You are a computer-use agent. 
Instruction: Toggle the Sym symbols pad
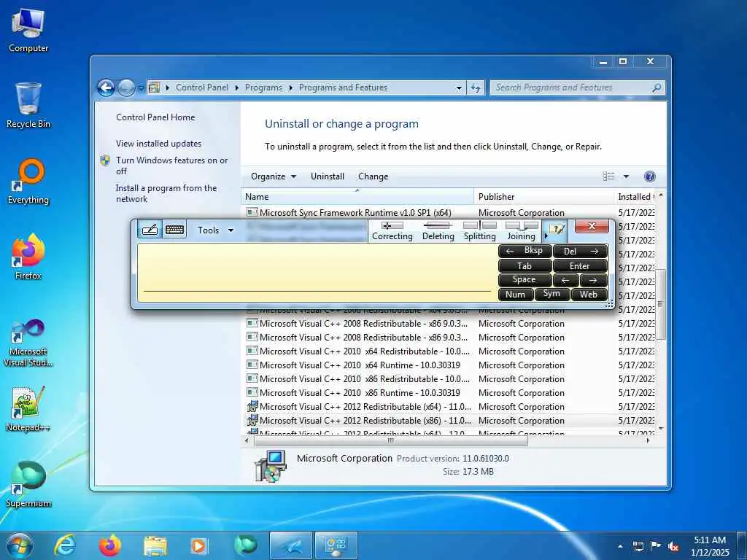(552, 295)
